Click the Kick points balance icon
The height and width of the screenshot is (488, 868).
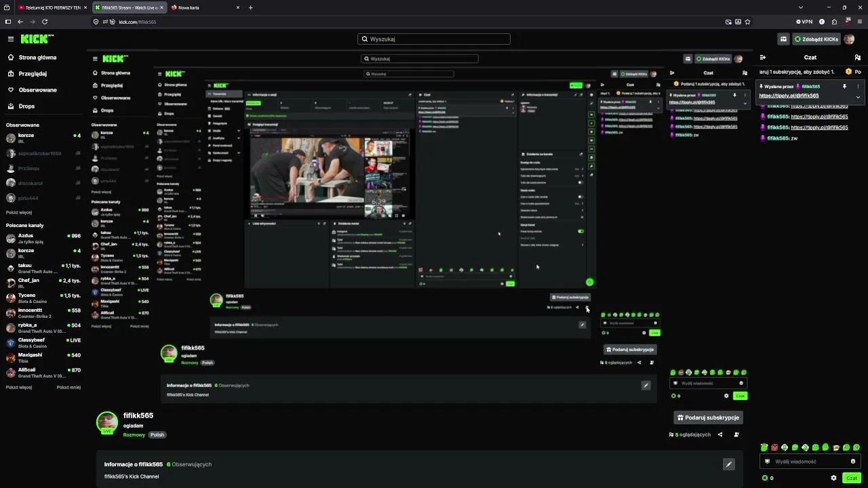(765, 478)
